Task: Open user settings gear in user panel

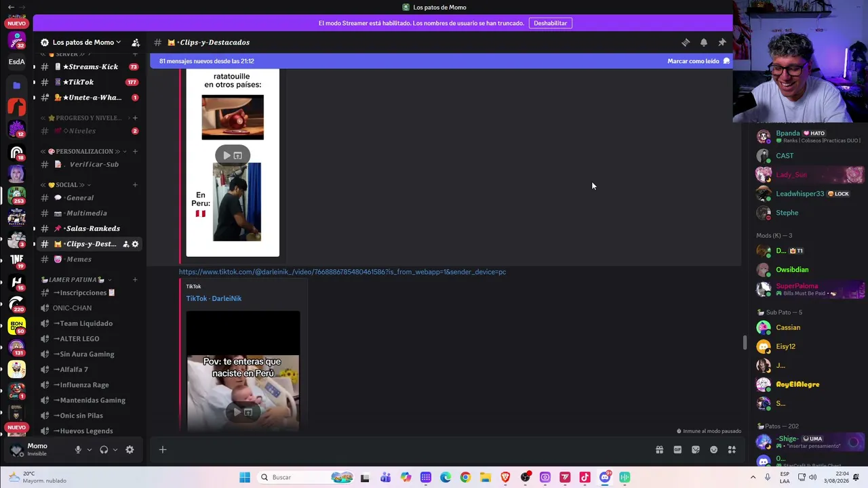Action: (x=130, y=449)
